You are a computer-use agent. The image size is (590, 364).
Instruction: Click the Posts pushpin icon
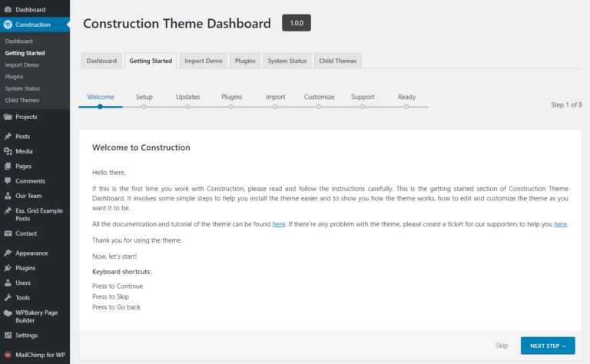click(8, 136)
